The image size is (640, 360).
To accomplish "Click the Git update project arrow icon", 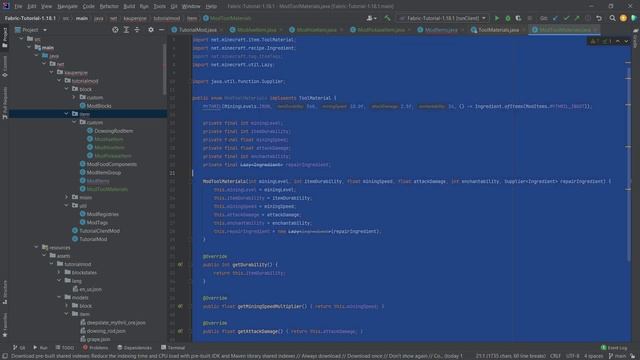I will [555, 18].
